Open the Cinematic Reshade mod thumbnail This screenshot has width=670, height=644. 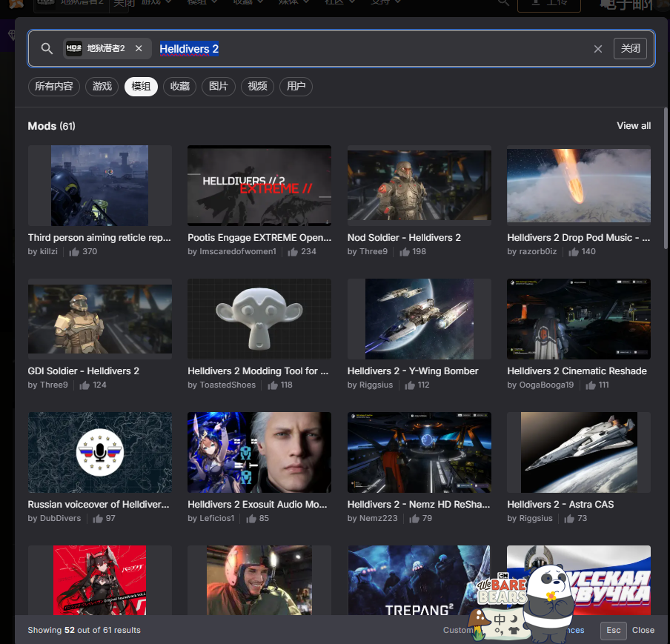point(579,319)
